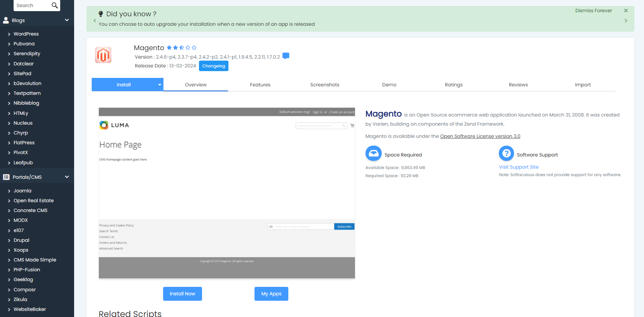Click the Magento demo screenshot thumbnail
The height and width of the screenshot is (317, 644).
(x=227, y=193)
